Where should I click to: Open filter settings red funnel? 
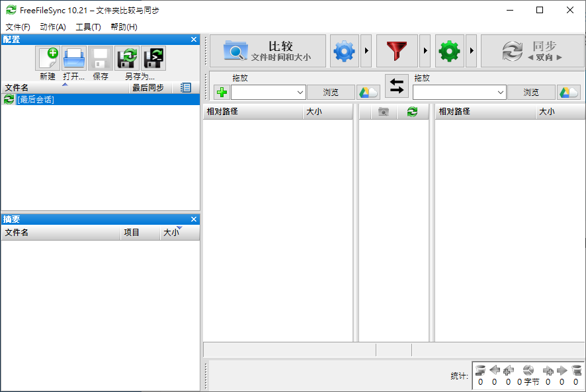click(397, 51)
